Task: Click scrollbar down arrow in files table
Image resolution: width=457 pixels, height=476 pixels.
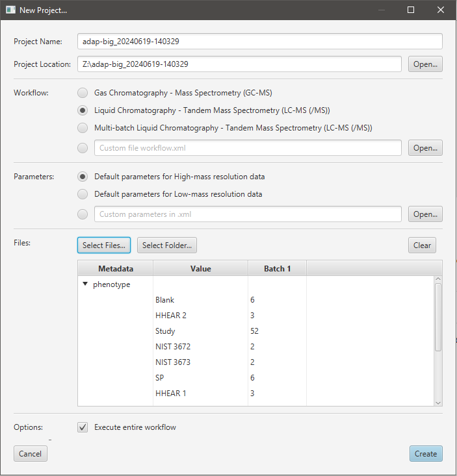Action: [x=438, y=403]
